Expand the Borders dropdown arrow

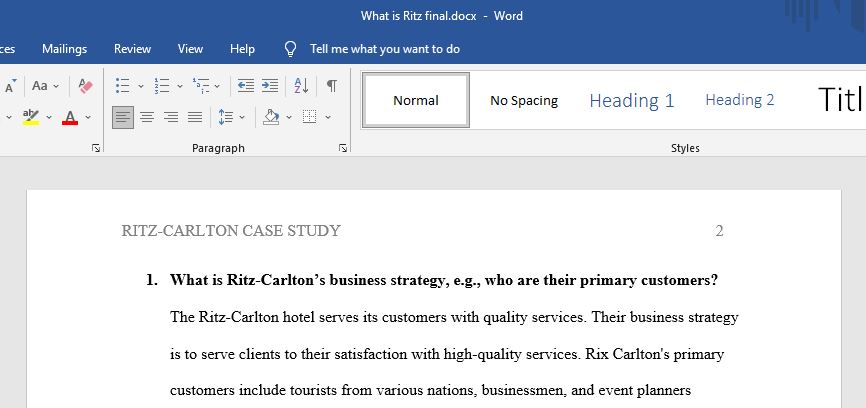pyautogui.click(x=328, y=117)
